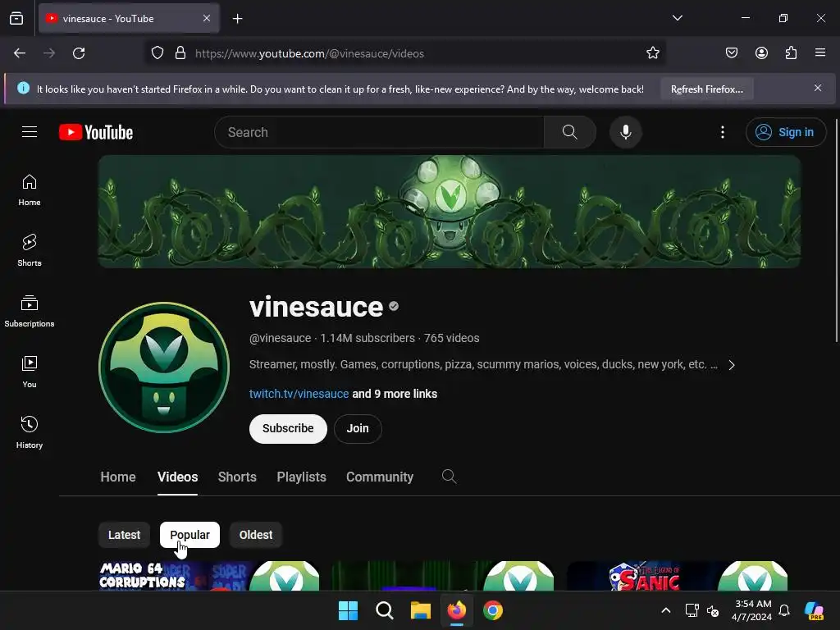This screenshot has height=630, width=840.
Task: Reload the current page
Action: point(79,53)
